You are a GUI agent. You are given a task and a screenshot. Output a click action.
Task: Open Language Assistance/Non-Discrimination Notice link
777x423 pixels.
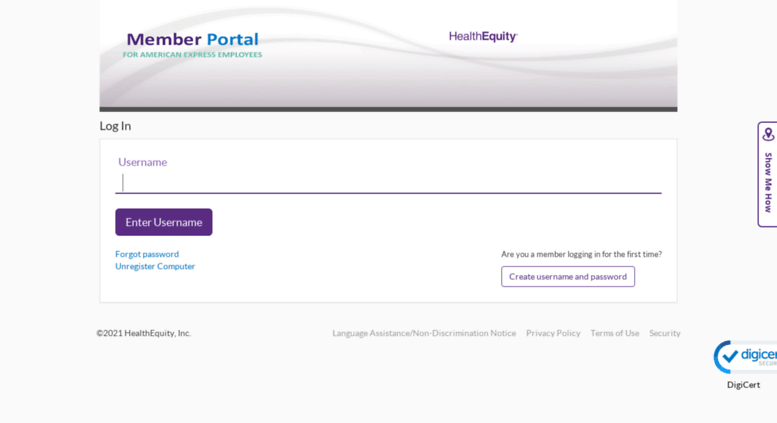tap(424, 333)
